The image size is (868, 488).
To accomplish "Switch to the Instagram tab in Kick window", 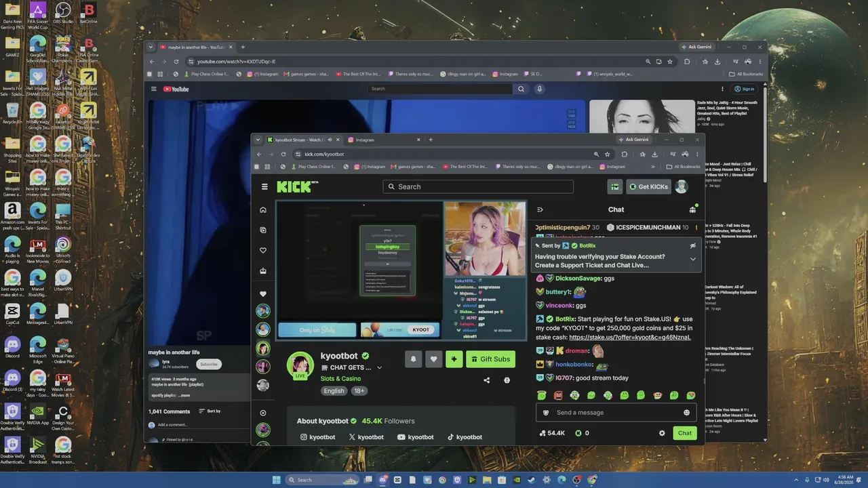I will tap(384, 140).
